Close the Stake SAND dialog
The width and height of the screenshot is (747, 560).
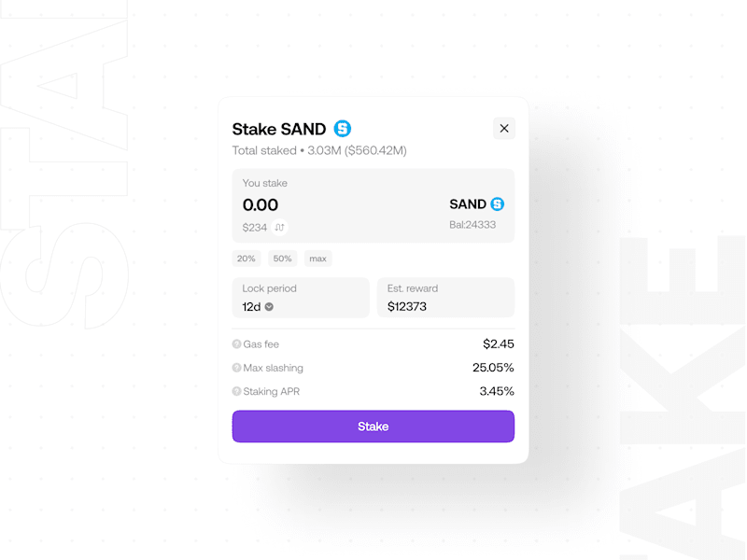point(504,128)
